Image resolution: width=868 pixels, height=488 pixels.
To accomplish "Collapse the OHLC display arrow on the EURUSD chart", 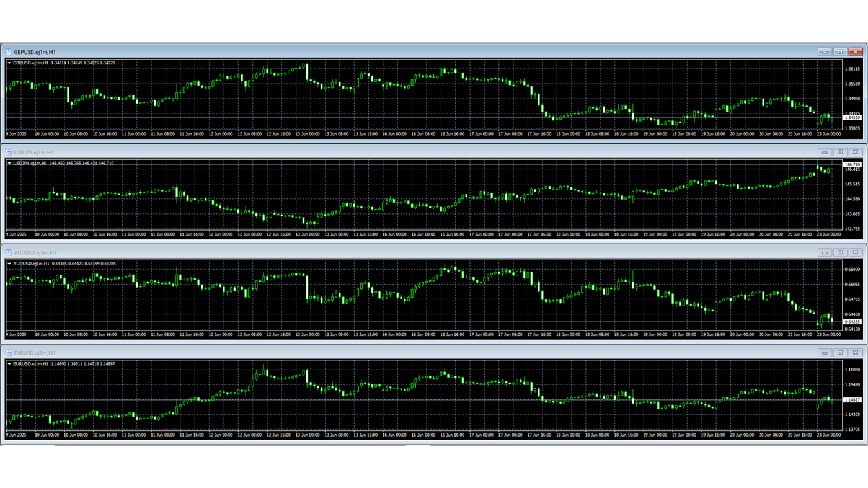I will 11,363.
